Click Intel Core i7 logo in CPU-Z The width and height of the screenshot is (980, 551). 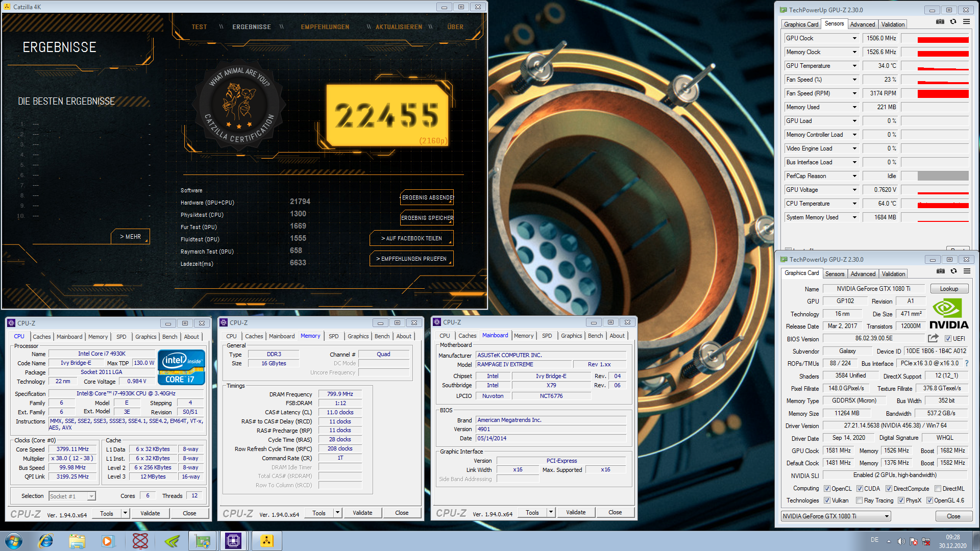point(182,367)
